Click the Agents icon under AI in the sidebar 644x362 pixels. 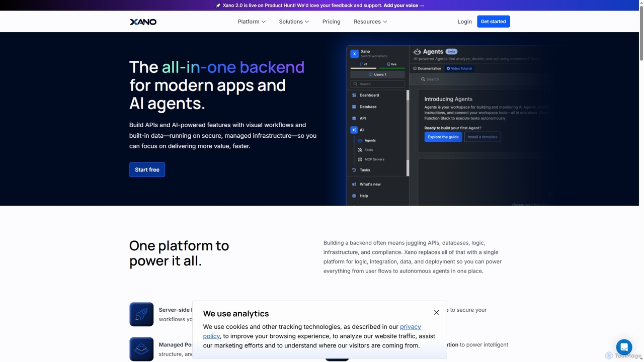pyautogui.click(x=360, y=140)
